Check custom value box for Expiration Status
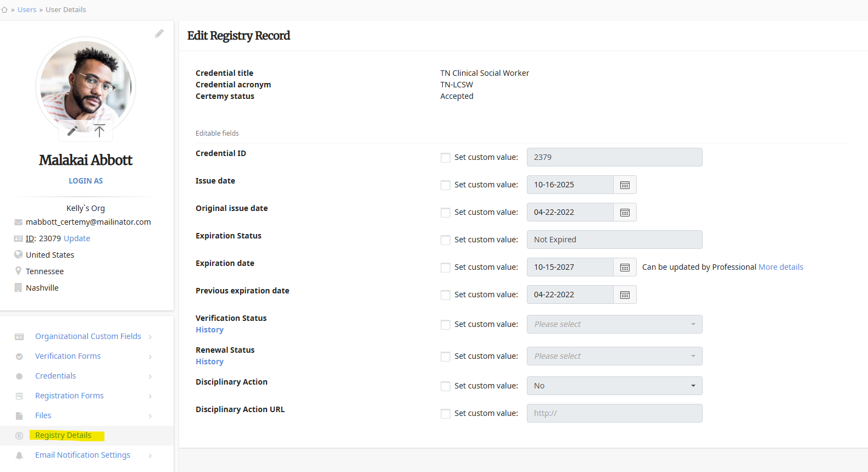 point(446,240)
